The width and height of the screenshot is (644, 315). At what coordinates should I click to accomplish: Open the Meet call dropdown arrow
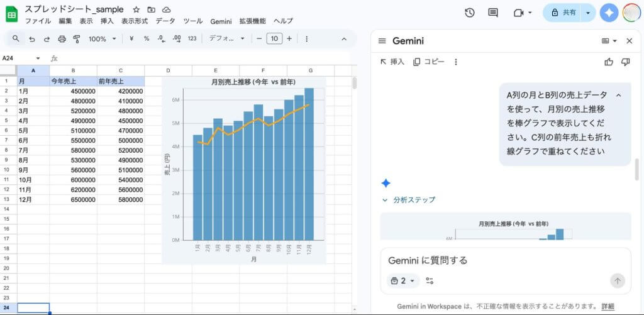point(530,13)
